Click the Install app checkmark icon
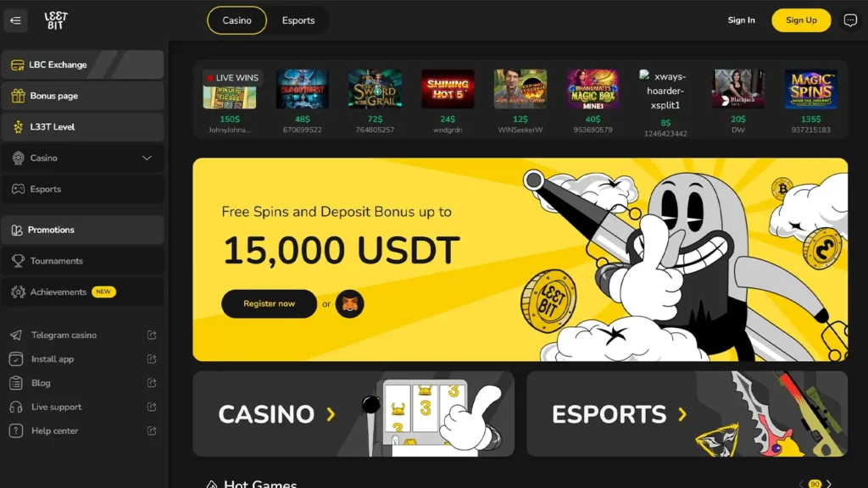 click(x=16, y=359)
